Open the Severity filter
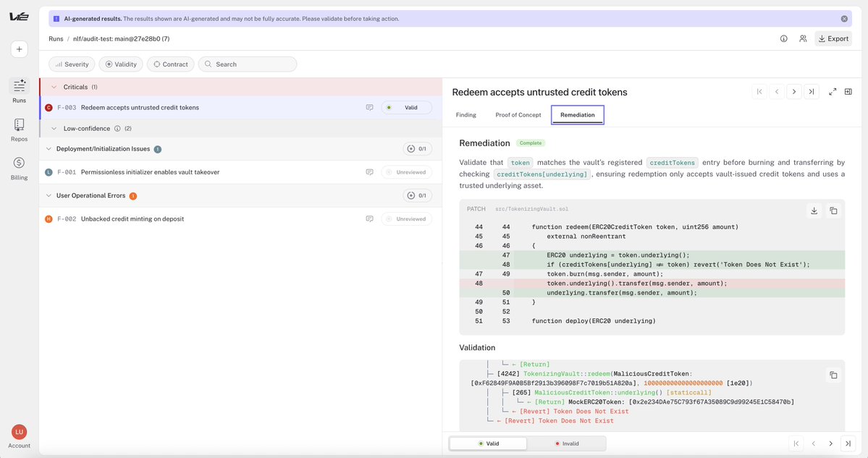 (x=72, y=64)
